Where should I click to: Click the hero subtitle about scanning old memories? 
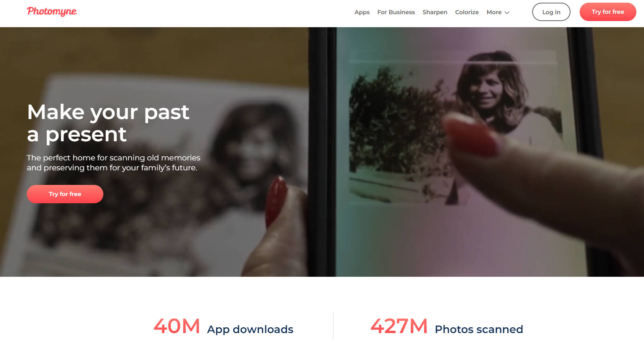pos(113,163)
